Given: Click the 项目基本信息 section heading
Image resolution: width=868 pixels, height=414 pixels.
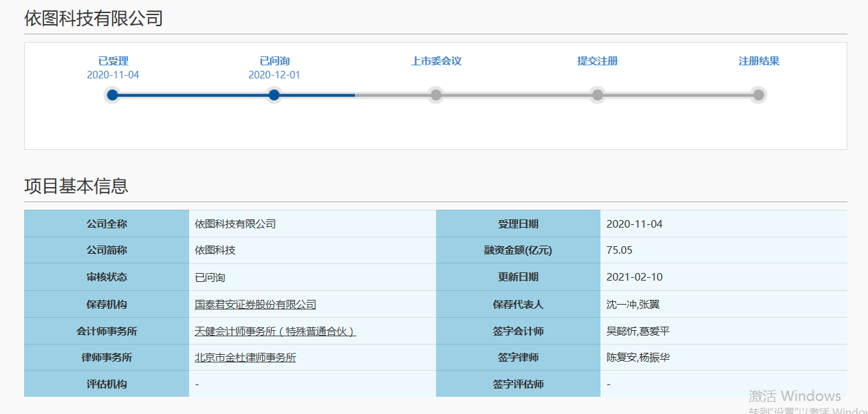Looking at the screenshot, I should [x=76, y=186].
